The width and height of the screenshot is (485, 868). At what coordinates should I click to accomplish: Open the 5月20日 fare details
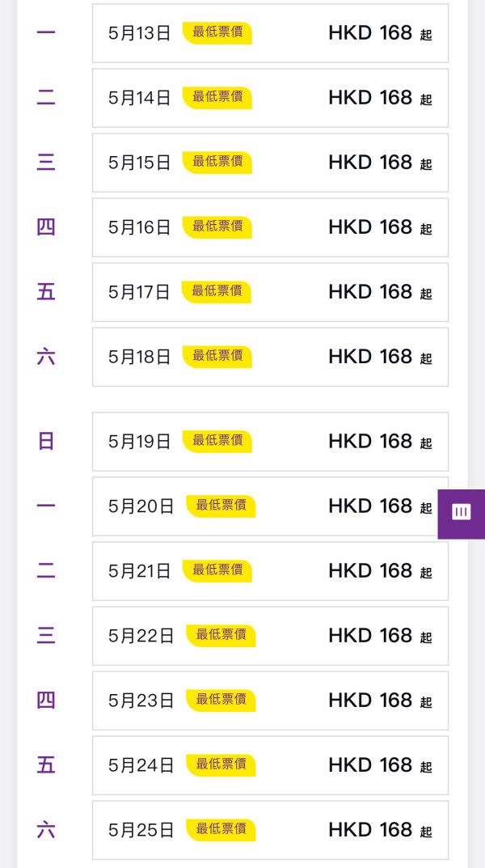269,506
